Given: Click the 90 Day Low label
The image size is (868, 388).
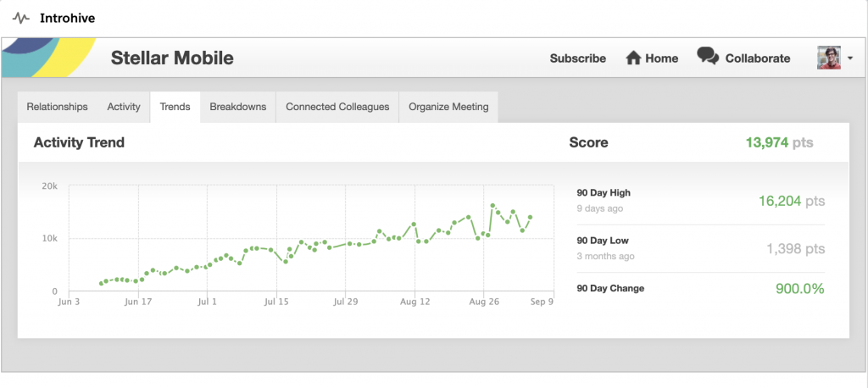Looking at the screenshot, I should (603, 241).
